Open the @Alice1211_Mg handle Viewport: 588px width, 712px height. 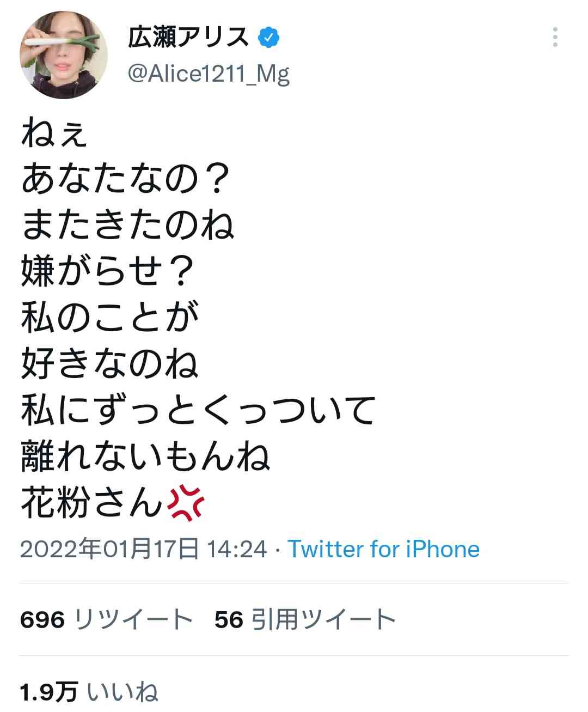click(208, 74)
